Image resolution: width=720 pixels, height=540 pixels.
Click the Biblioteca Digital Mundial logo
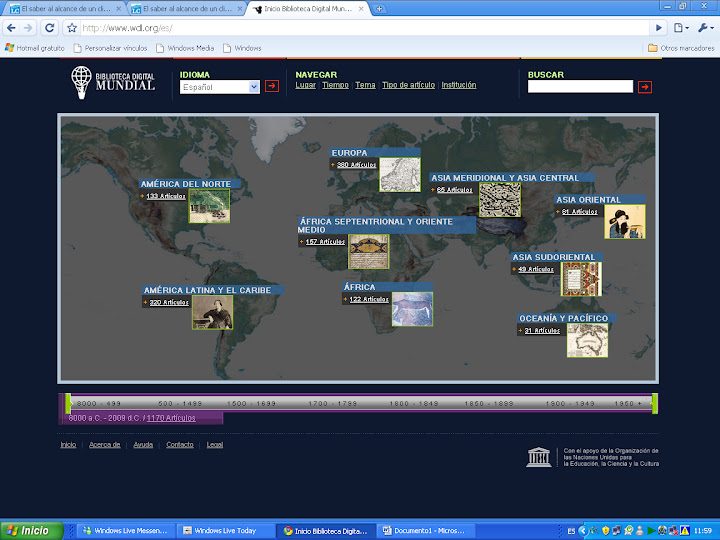pos(113,82)
